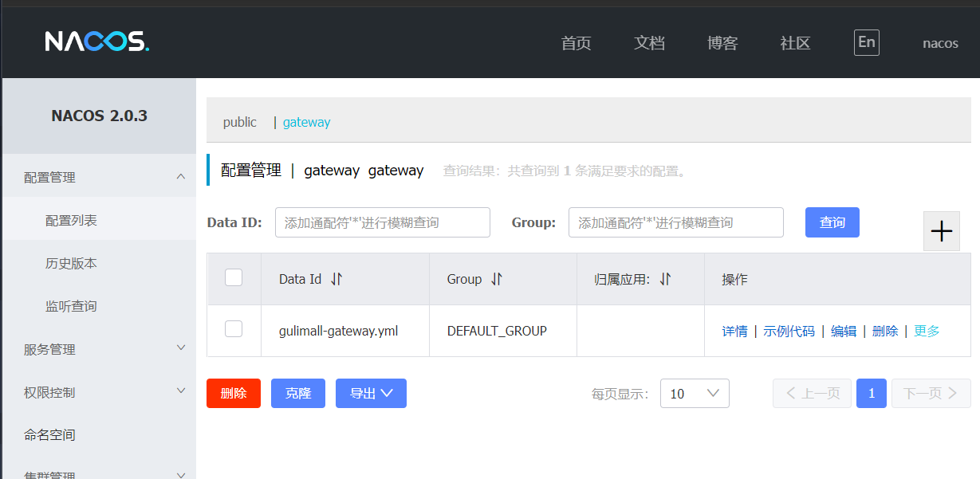Click the NACOS 2.0.3 version label
The image size is (980, 479).
coord(100,116)
